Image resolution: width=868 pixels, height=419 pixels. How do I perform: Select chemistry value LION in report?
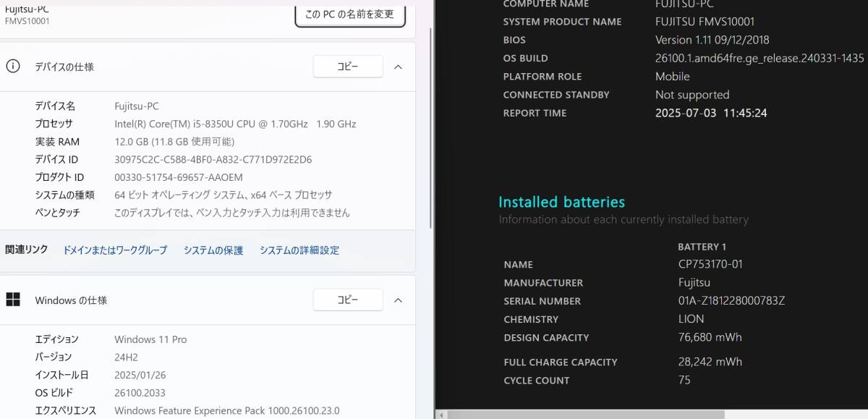point(691,318)
